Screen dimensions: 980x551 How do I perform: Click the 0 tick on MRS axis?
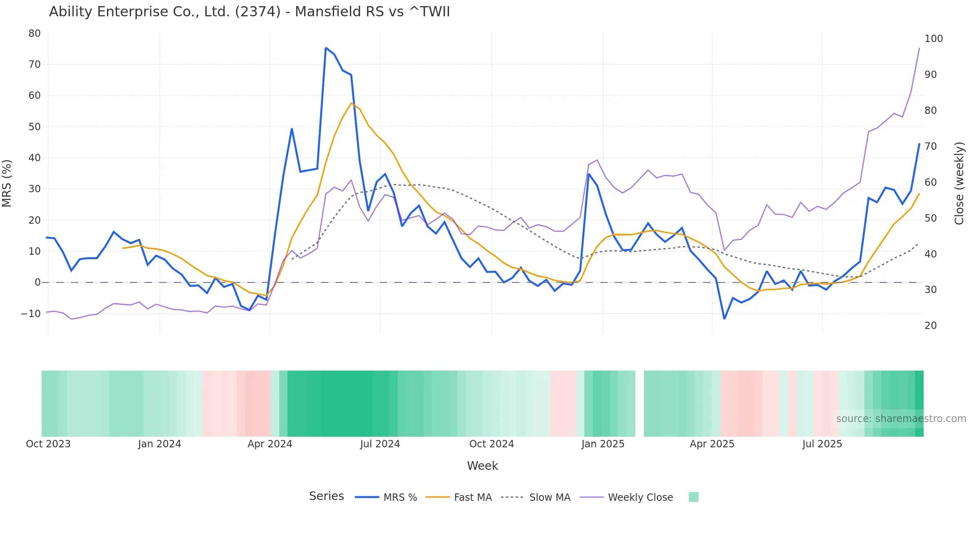click(x=38, y=282)
